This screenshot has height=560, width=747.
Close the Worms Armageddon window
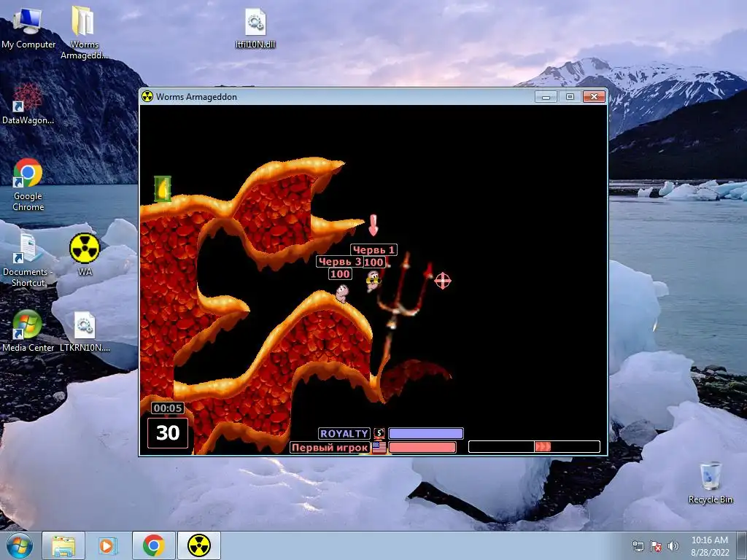tap(594, 97)
